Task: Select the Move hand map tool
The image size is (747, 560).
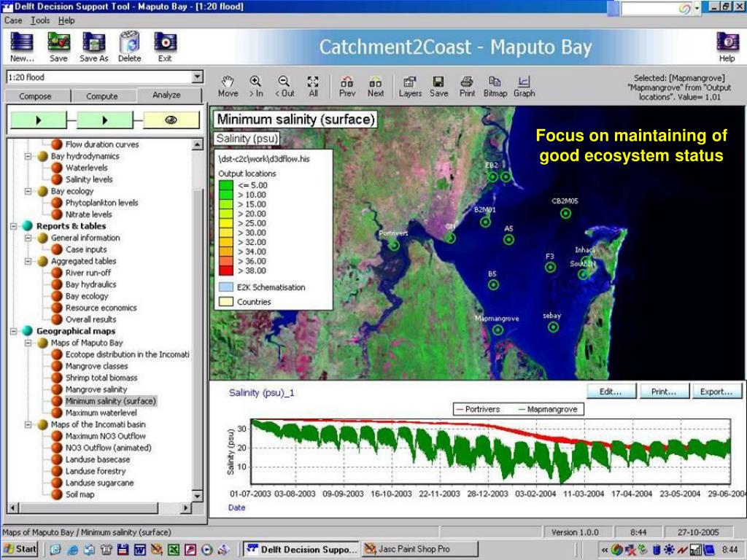Action: (x=228, y=87)
